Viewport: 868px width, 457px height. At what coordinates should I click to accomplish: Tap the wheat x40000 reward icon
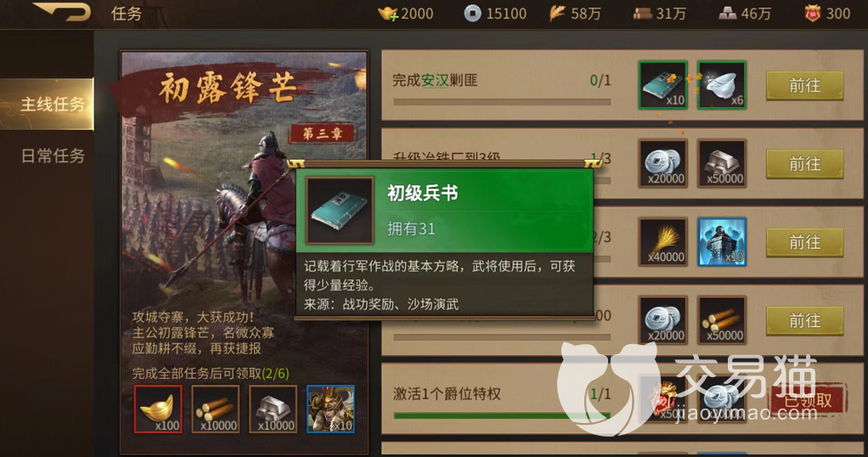[662, 242]
